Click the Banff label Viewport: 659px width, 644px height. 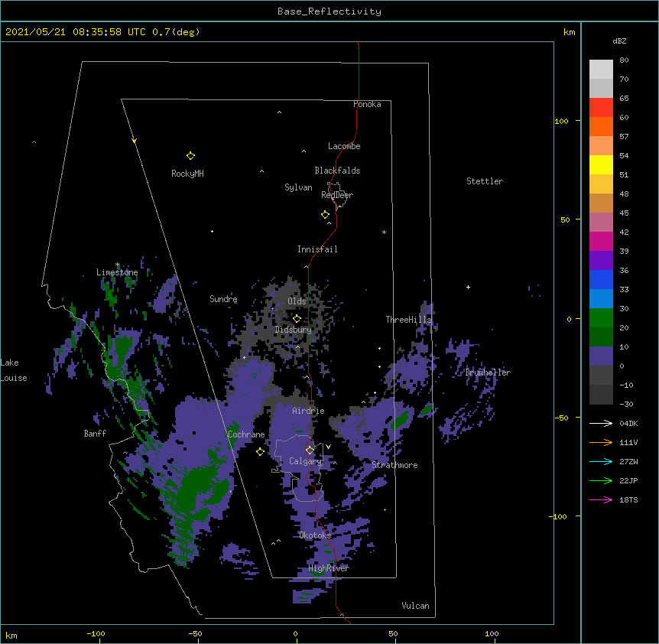pyautogui.click(x=95, y=434)
